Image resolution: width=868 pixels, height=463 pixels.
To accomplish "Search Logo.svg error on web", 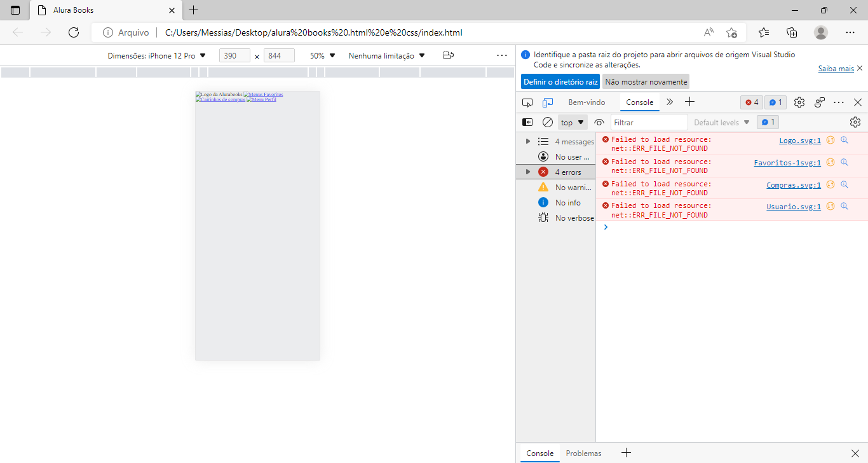I will [x=844, y=141].
